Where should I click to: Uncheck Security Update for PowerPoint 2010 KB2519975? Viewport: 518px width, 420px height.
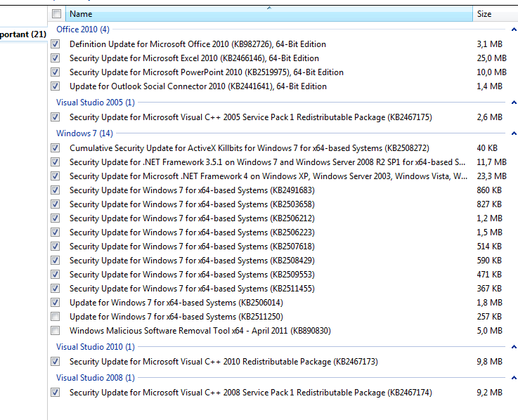[x=55, y=72]
